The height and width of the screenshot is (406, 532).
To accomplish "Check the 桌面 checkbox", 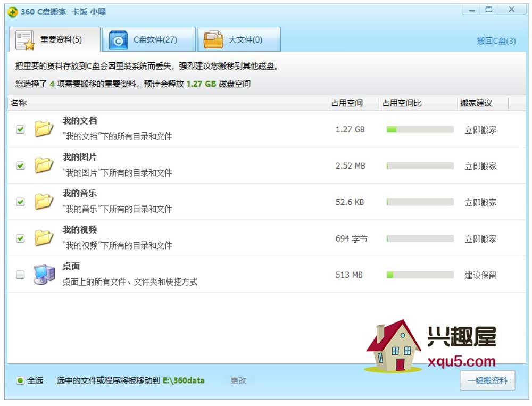I will [x=20, y=274].
